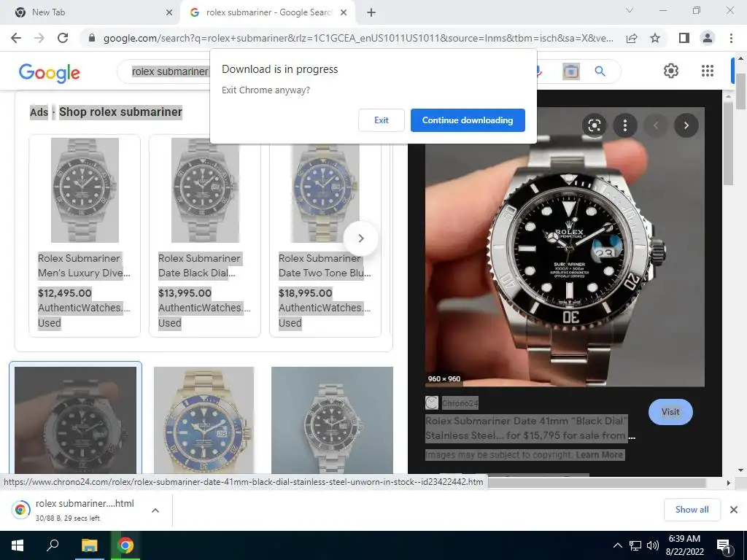Screen dimensions: 747x560
Task: Open the $12,495.00 Rolex Submariner ad
Action: pos(85,236)
